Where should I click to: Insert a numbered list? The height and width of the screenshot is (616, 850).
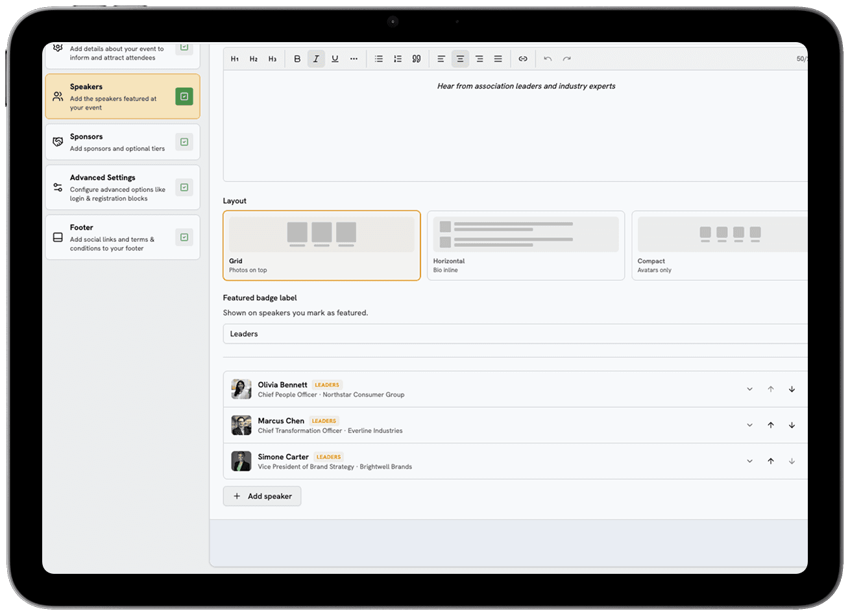pyautogui.click(x=398, y=59)
